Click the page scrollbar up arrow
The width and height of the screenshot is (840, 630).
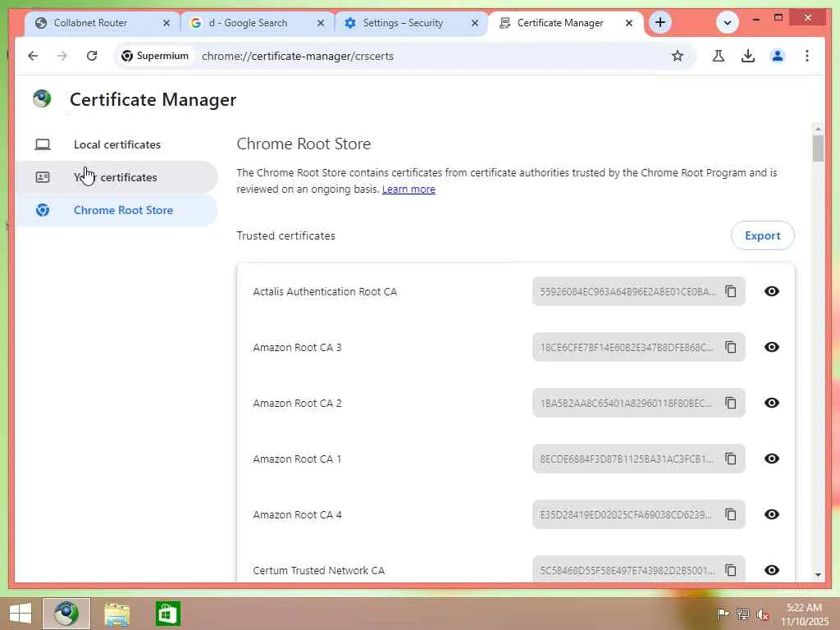pos(818,129)
